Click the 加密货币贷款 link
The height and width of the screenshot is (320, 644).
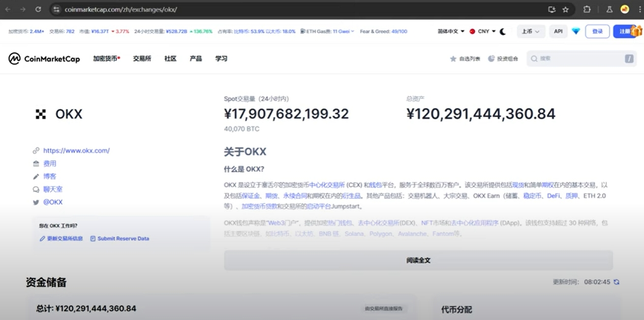260,207
